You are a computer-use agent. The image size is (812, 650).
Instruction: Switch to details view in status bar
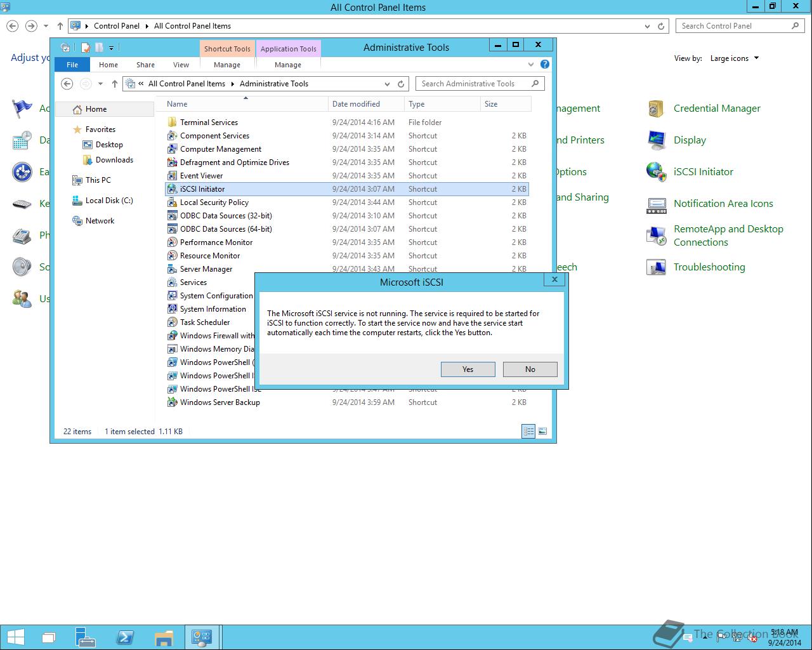(528, 432)
